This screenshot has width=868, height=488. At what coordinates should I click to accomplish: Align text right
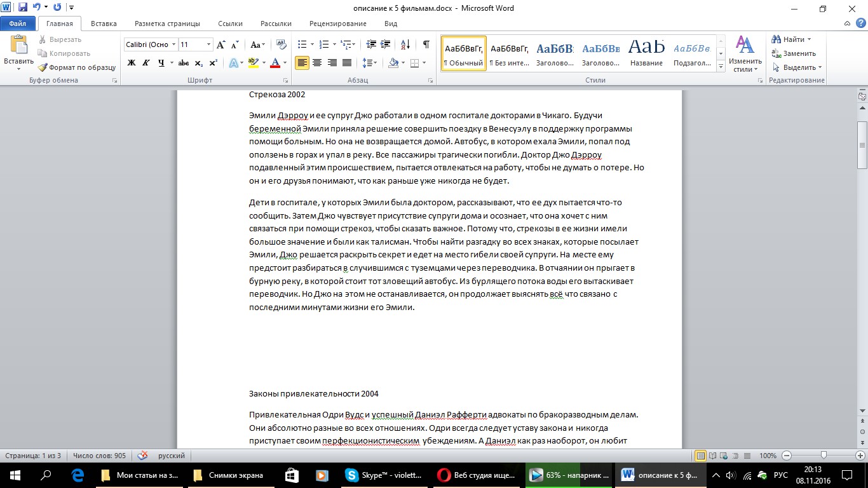(x=332, y=63)
